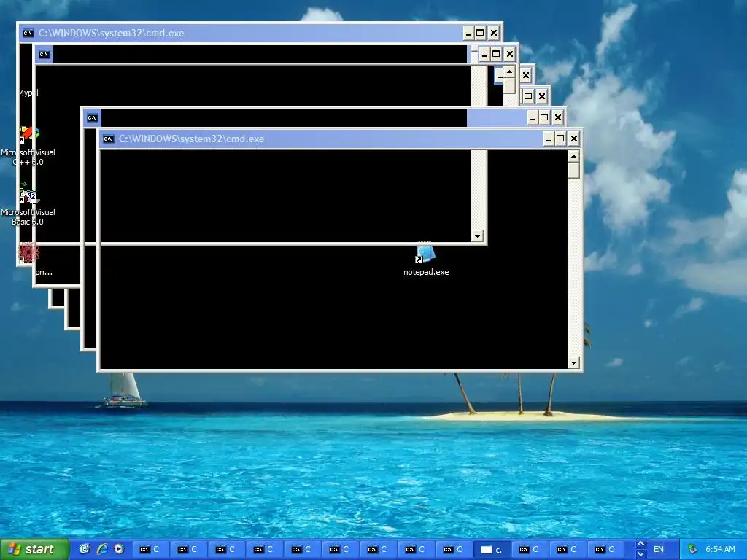Click the taskbar's downward row-scroll arrow
Viewport: 747px width, 560px height.
click(640, 554)
